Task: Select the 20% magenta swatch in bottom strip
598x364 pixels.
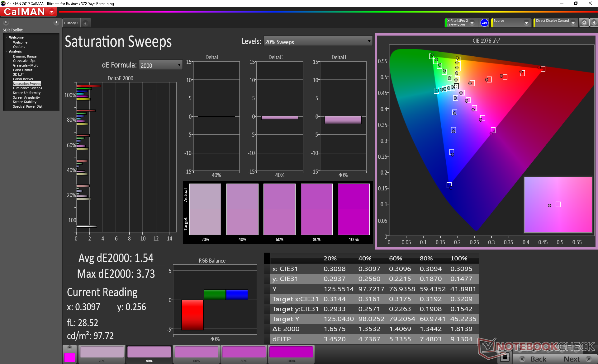Action: [102, 354]
